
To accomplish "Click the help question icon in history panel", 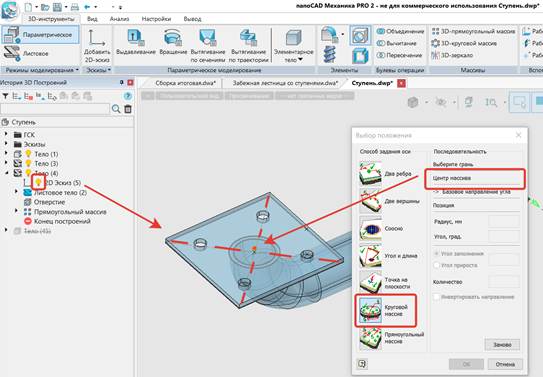I will pos(128,96).
